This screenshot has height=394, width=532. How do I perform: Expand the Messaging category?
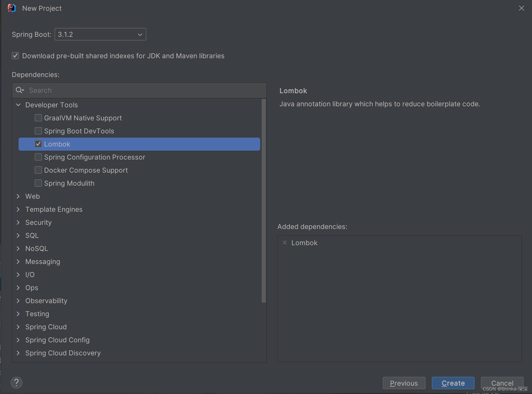(x=18, y=262)
